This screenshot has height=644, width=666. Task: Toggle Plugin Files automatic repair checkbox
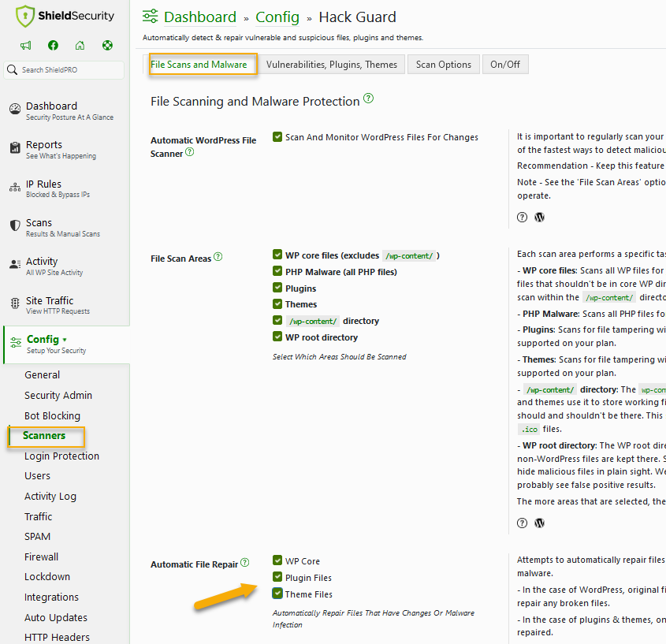(x=277, y=577)
